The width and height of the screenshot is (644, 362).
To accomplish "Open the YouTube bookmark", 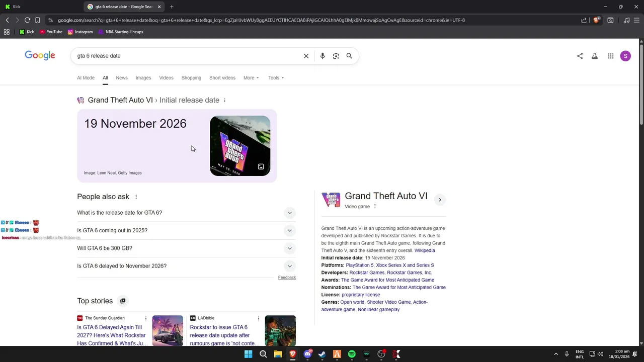I will point(51,32).
